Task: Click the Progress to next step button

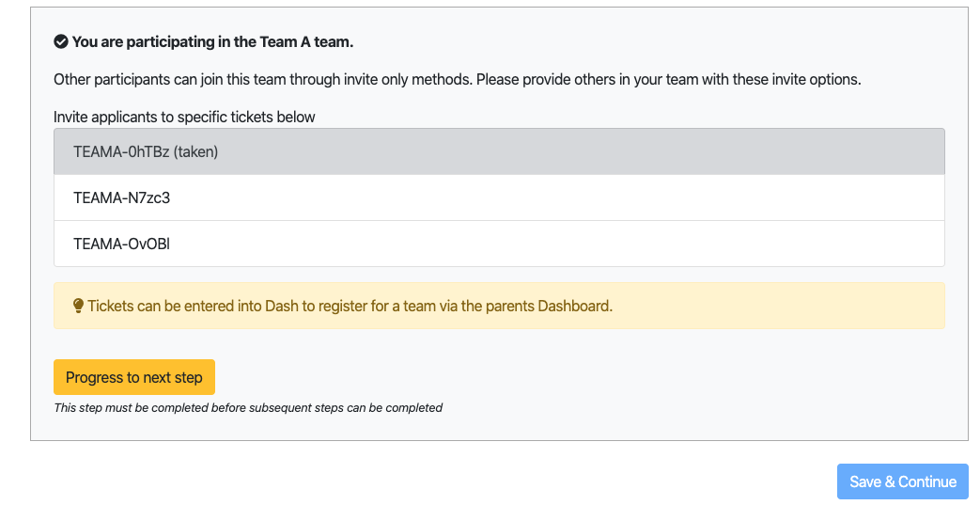Action: (134, 377)
